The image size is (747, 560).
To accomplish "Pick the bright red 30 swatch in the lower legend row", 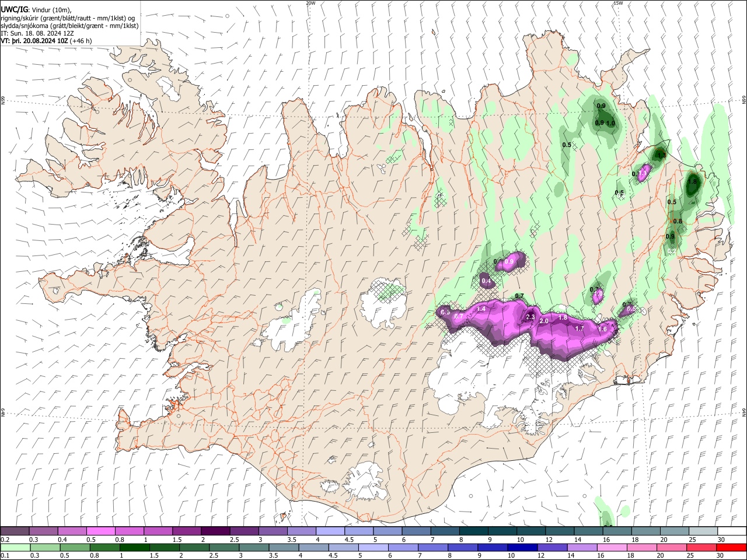I will 731,547.
